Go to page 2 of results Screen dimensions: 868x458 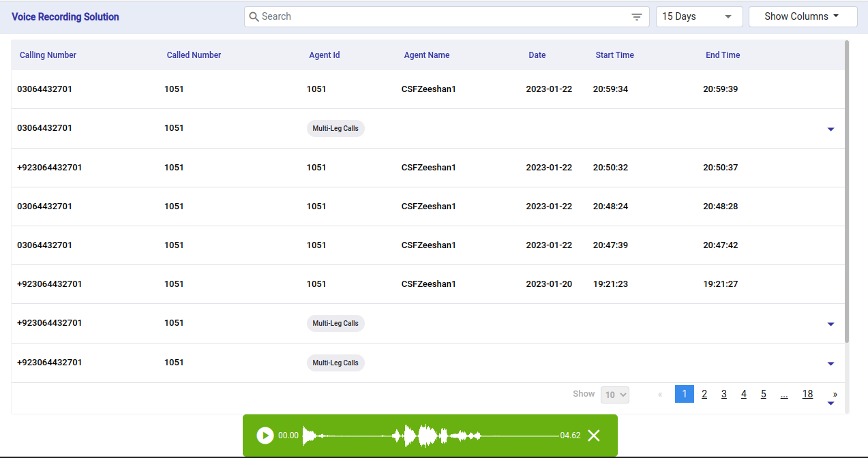point(704,394)
